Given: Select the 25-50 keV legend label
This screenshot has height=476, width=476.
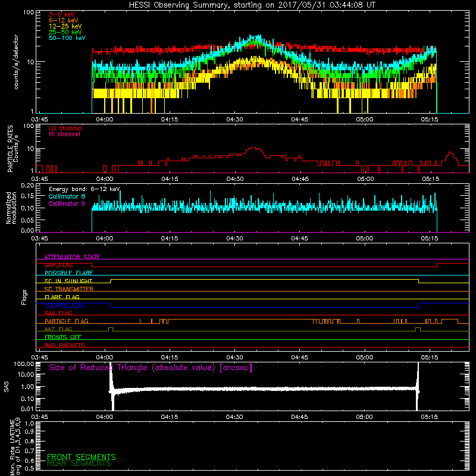Looking at the screenshot, I should coord(65,32).
